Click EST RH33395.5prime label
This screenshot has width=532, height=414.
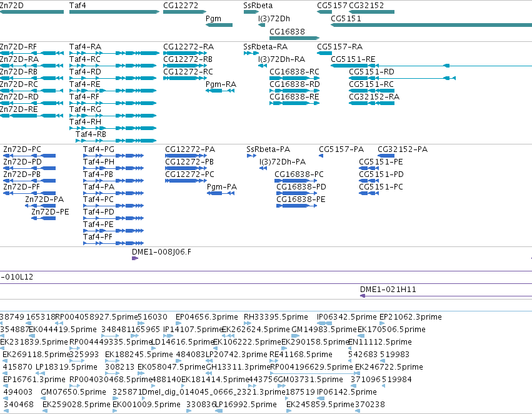pos(276,317)
